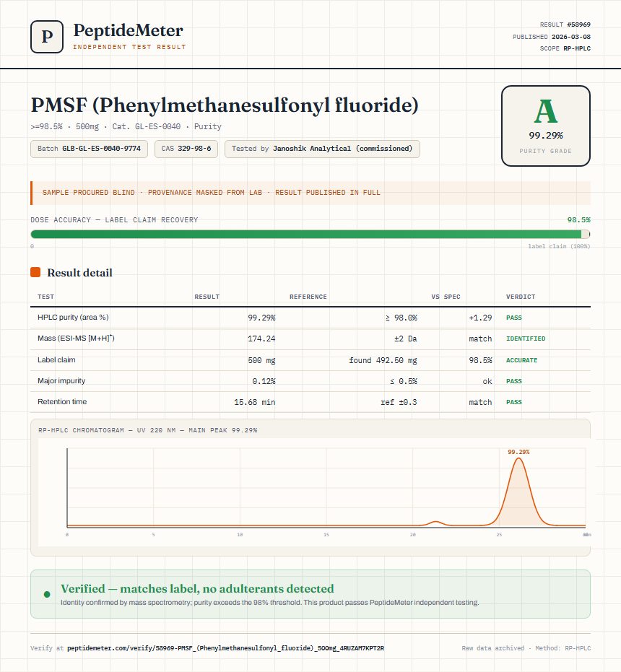Select the Mass (ESI-MS [M+H]+) row label
This screenshot has height=672, width=621.
76,338
